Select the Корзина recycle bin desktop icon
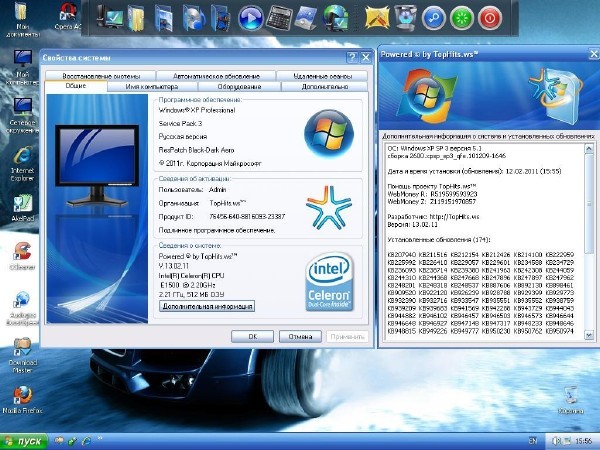600x450 pixels. click(x=571, y=400)
